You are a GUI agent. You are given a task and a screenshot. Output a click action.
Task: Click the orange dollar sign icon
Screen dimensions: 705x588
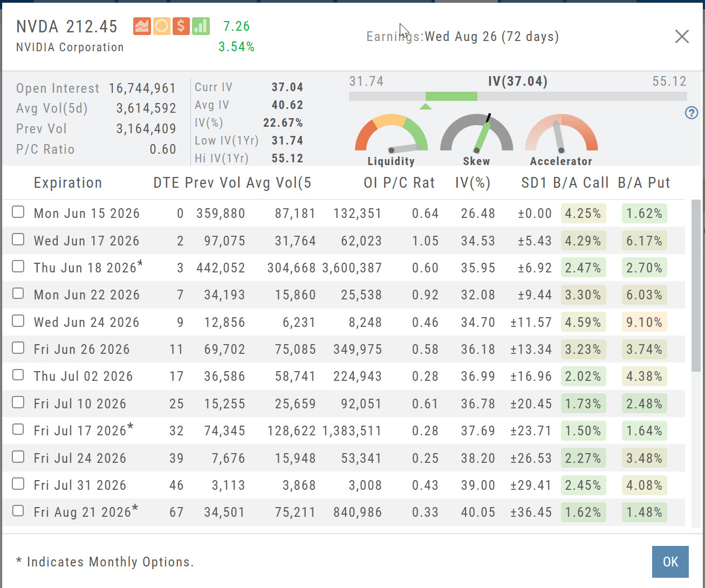[181, 26]
